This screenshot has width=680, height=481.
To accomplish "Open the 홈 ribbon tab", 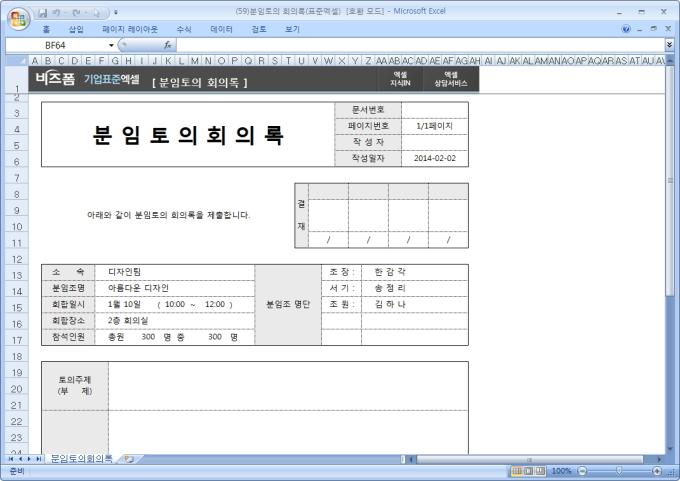I will pos(46,29).
